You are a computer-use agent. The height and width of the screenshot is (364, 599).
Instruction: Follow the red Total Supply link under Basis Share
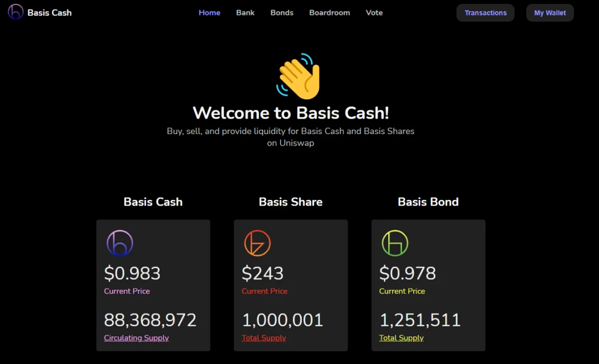pyautogui.click(x=263, y=338)
